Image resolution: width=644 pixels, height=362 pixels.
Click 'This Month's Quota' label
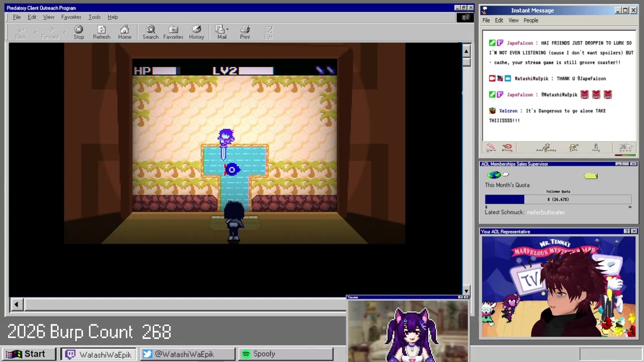pyautogui.click(x=507, y=185)
